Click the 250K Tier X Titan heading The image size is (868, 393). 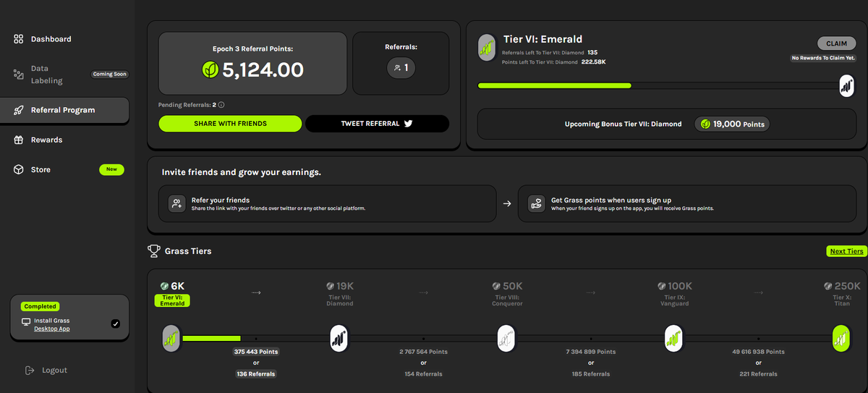[842, 294]
